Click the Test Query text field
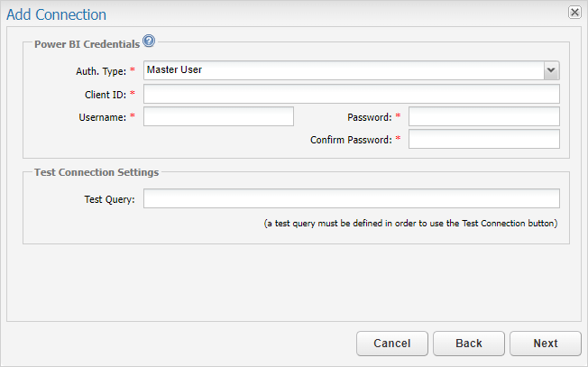This screenshot has width=588, height=367. click(352, 198)
